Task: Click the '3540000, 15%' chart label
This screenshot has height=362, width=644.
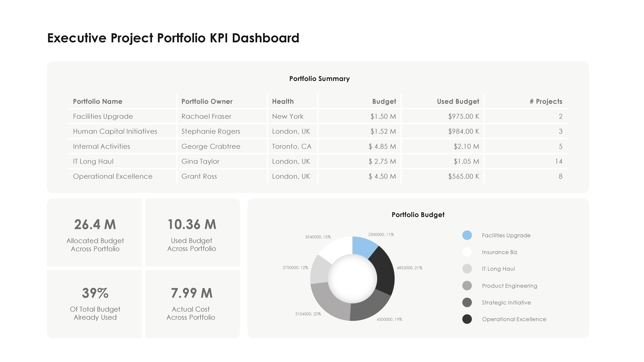Action: pos(318,237)
